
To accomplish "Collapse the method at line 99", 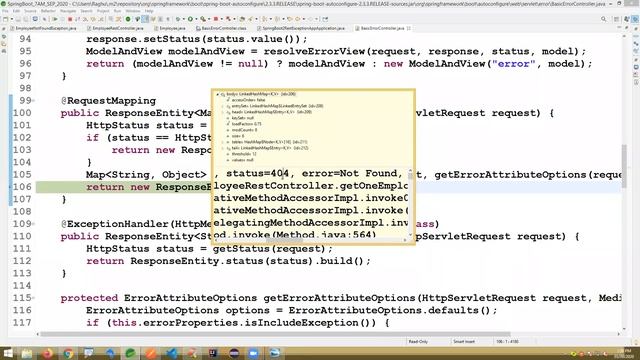I will pos(33,101).
